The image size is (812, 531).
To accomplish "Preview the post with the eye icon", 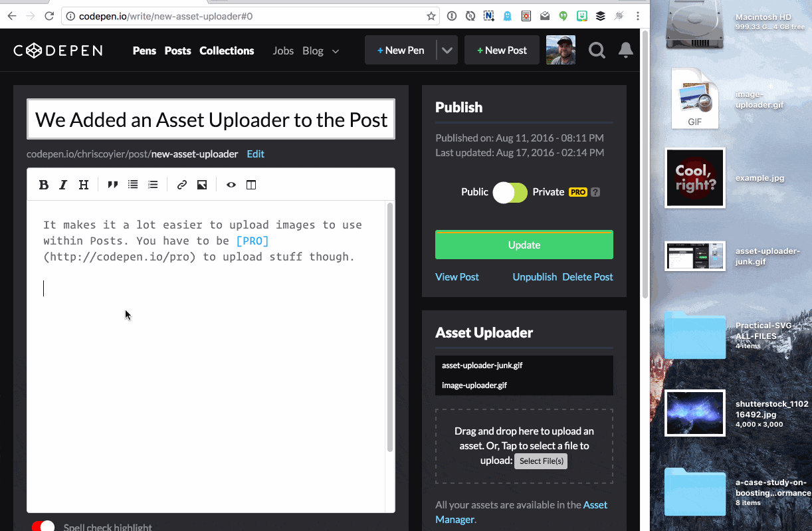I will [x=231, y=184].
